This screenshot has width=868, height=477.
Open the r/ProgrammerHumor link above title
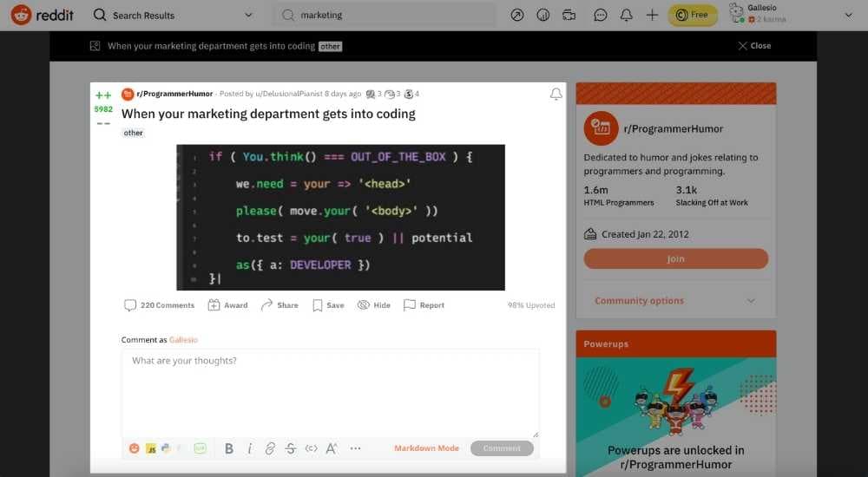[x=174, y=94]
